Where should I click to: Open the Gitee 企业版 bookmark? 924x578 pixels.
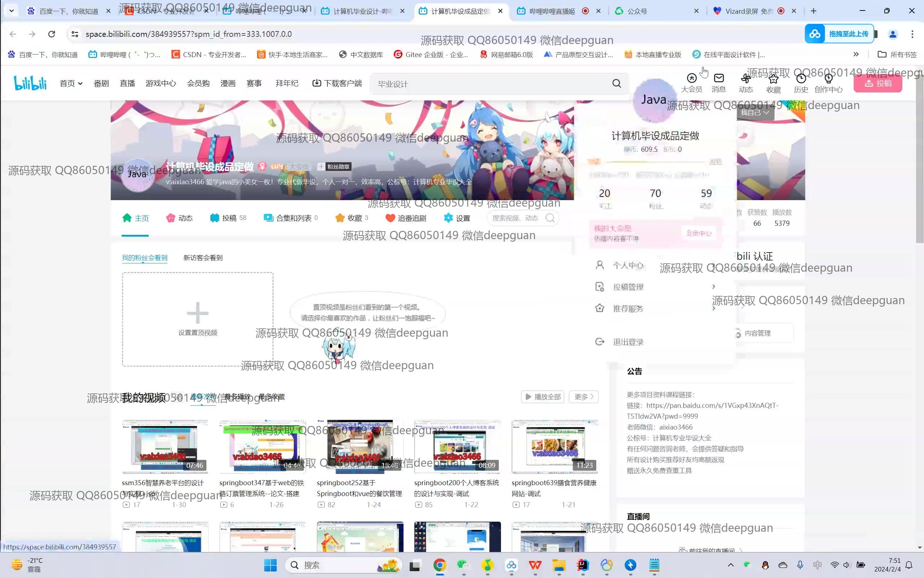tap(431, 54)
